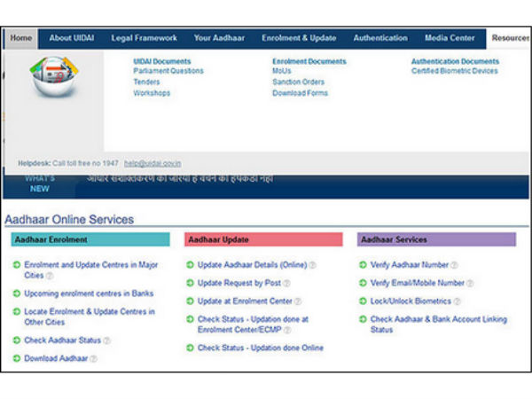Open Download Forms link

click(300, 93)
